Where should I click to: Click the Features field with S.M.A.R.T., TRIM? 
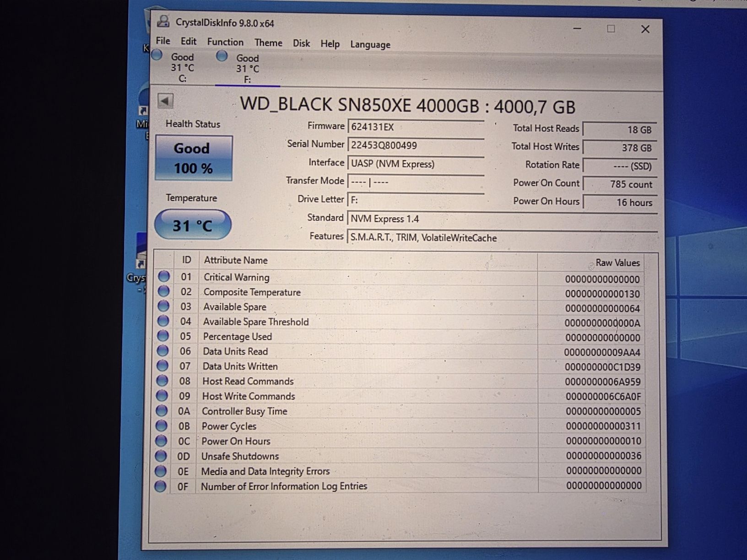point(502,238)
